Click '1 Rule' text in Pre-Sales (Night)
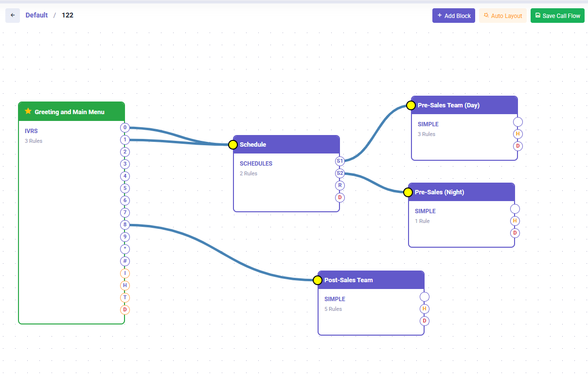The image size is (588, 374). coord(422,221)
